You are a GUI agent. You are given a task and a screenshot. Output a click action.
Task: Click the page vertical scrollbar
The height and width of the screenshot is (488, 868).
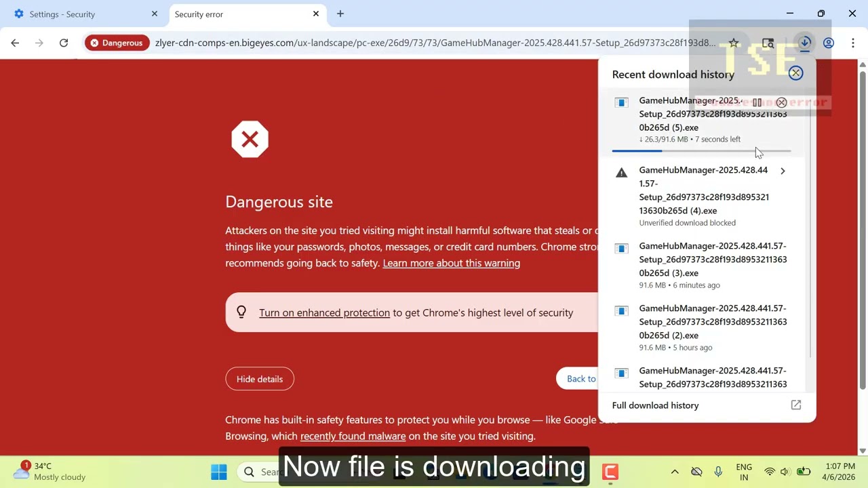[863, 230]
